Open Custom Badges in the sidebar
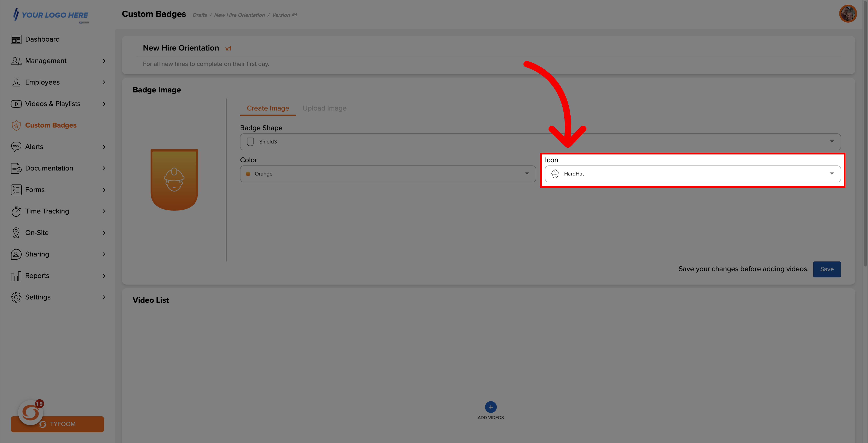The width and height of the screenshot is (868, 443). point(51,125)
